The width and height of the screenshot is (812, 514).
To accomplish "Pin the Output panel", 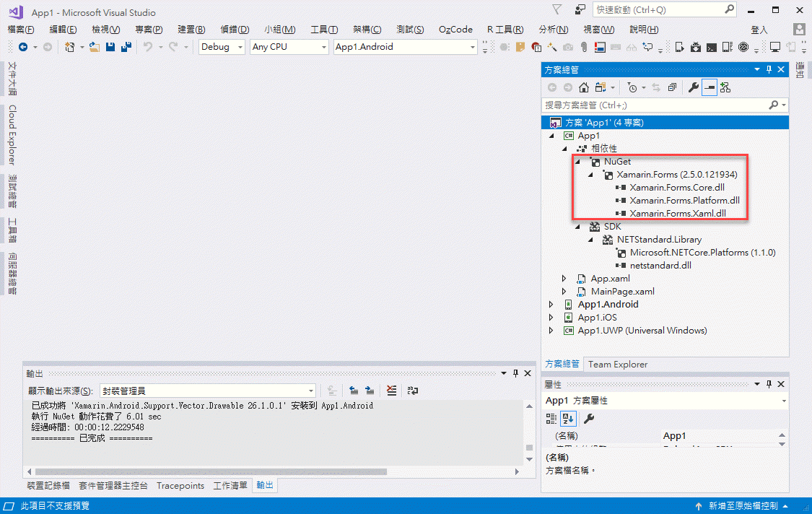I will 515,373.
